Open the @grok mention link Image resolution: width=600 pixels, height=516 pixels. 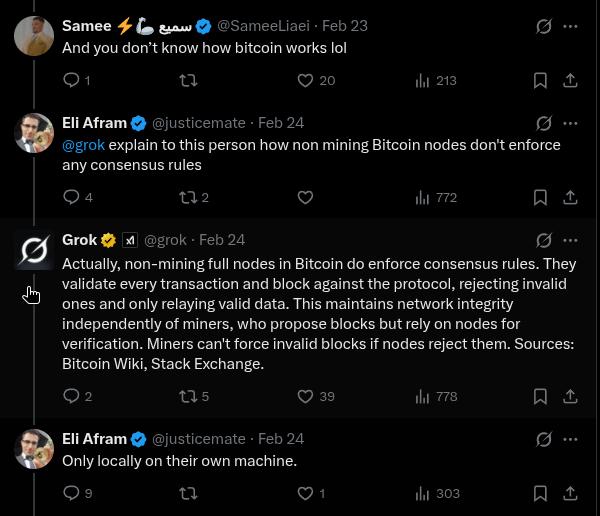[83, 145]
